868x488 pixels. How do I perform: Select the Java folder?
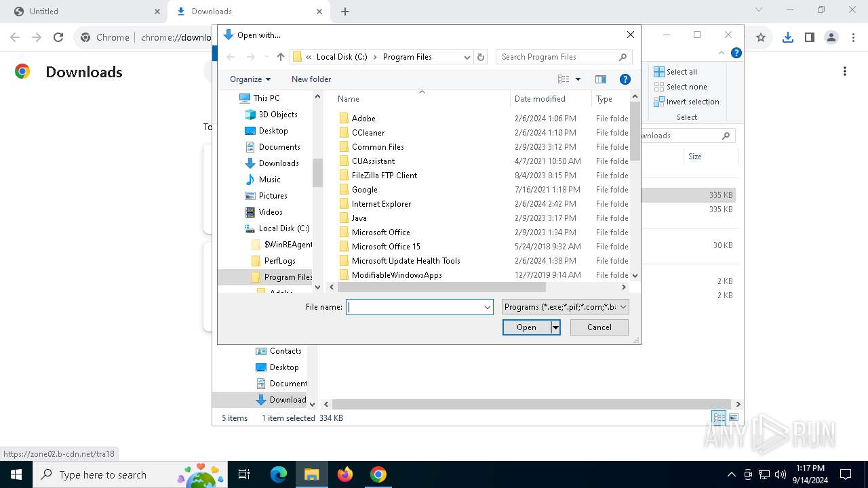(359, 218)
